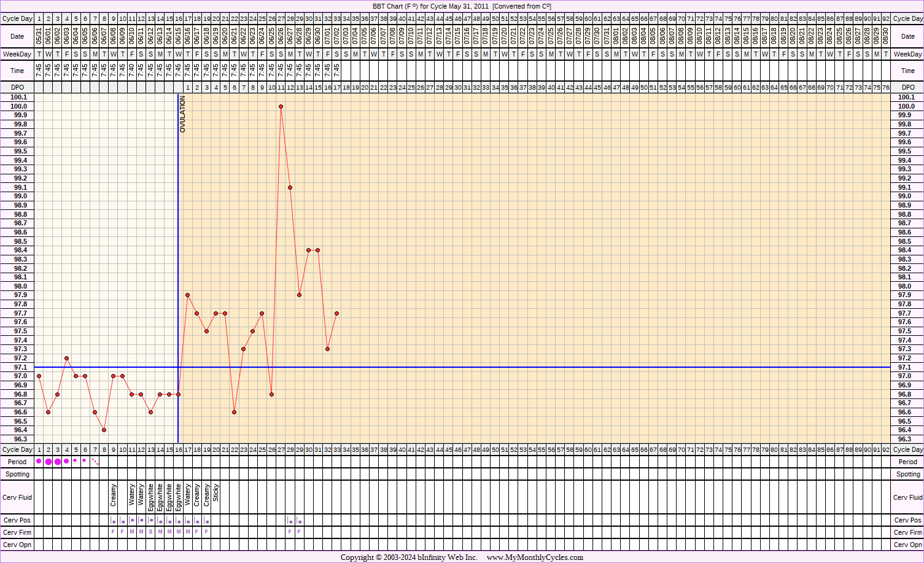The height and width of the screenshot is (563, 924).
Task: Click the cervical position marker on cycle day 28
Action: (x=290, y=521)
